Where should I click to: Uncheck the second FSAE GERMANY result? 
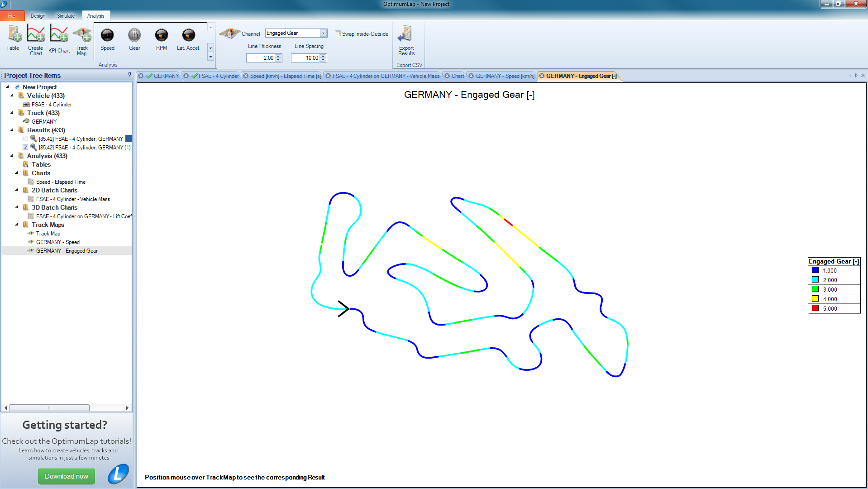[25, 147]
